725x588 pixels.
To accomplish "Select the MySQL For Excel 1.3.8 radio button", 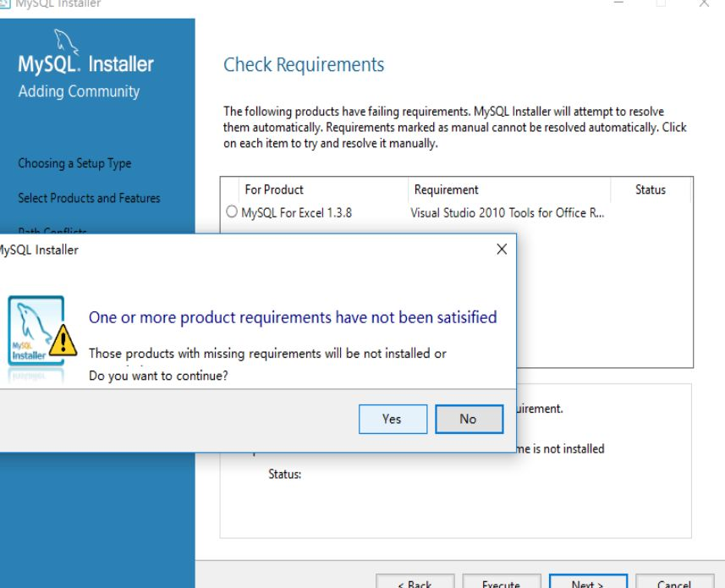I will tap(232, 212).
